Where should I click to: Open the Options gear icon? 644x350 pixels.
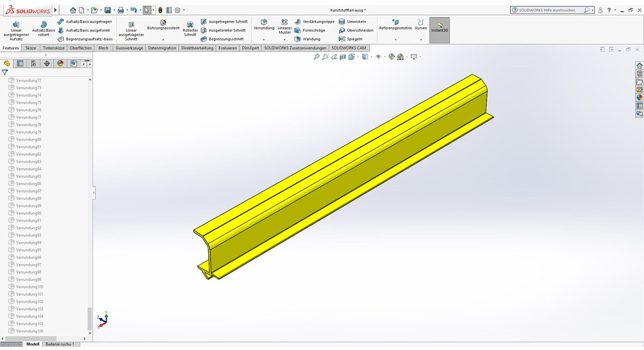tap(177, 10)
